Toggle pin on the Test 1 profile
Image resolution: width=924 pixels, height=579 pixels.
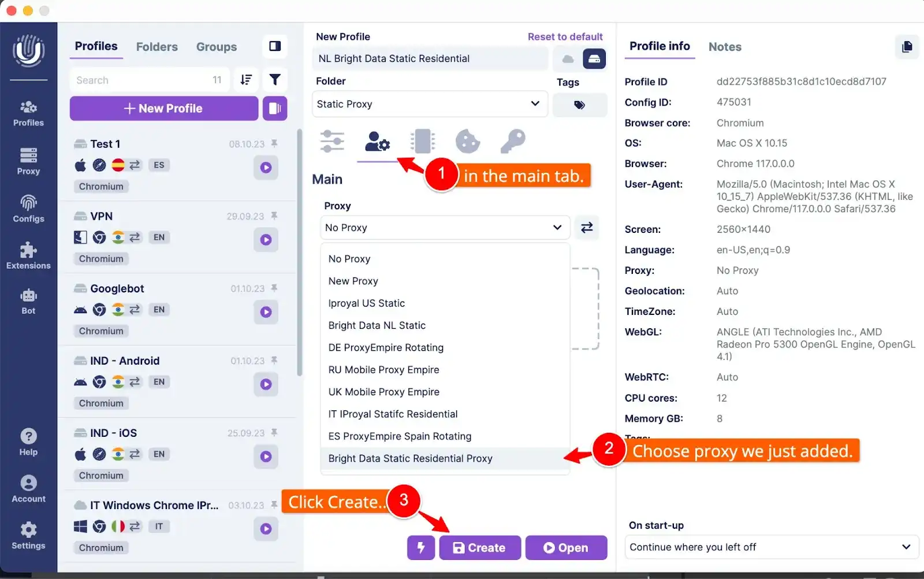click(x=274, y=143)
